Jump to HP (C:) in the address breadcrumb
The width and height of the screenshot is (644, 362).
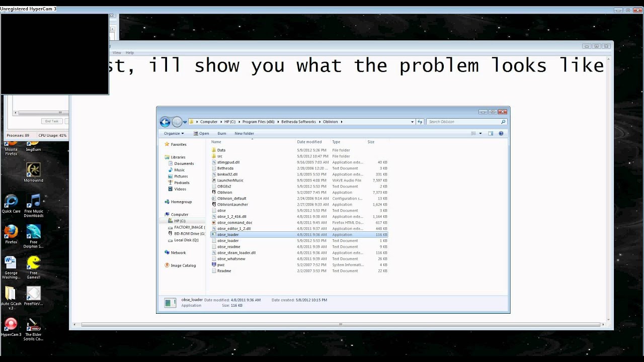pos(230,122)
